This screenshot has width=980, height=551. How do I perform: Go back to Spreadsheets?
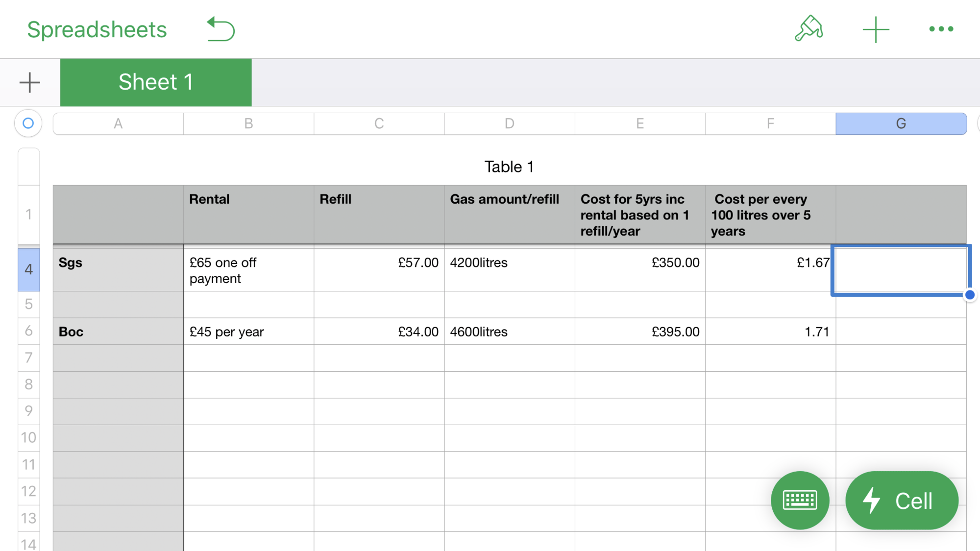(97, 29)
